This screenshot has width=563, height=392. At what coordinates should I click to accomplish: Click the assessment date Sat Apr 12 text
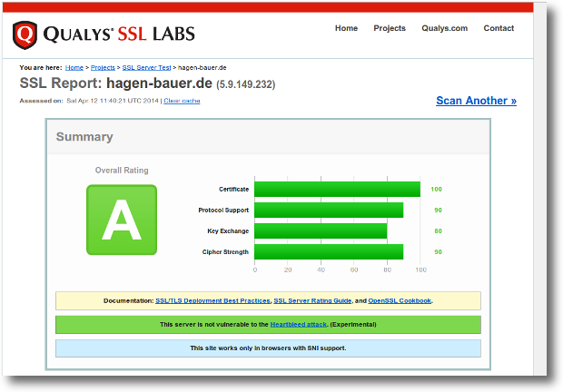pos(113,101)
